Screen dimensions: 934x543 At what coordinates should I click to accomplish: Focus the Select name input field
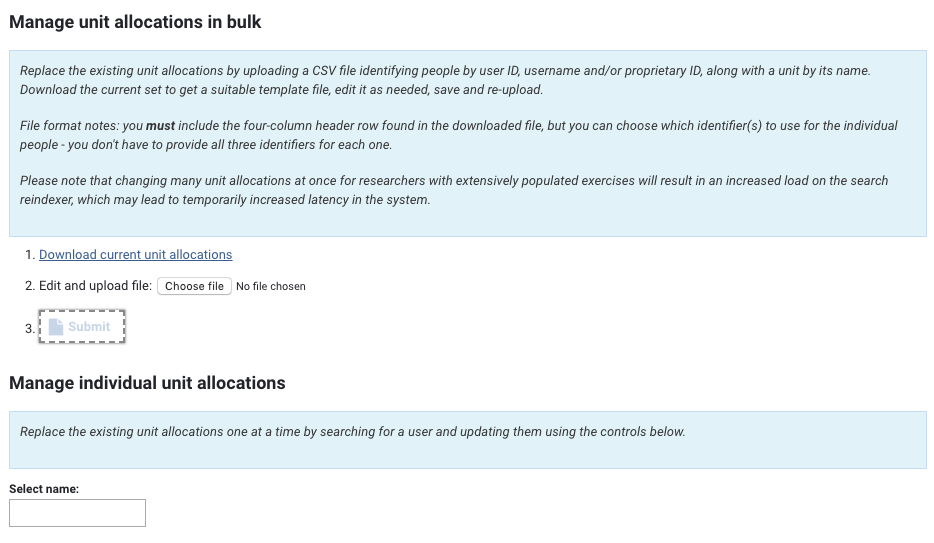(77, 513)
